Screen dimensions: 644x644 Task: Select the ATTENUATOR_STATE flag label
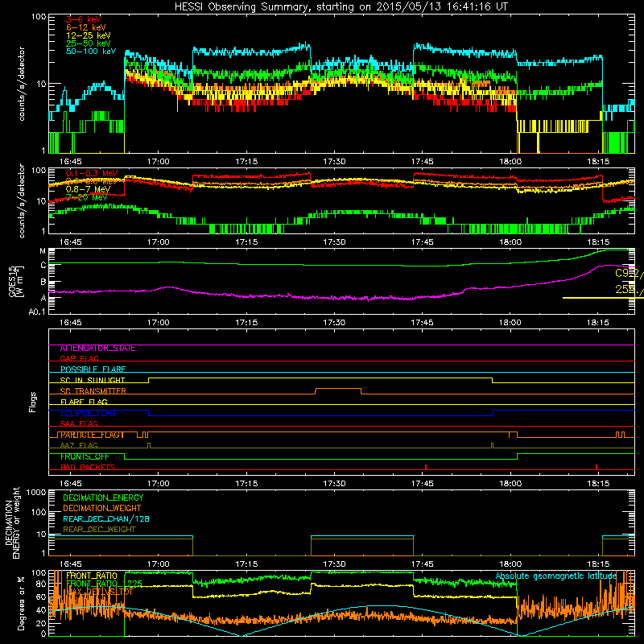point(97,349)
